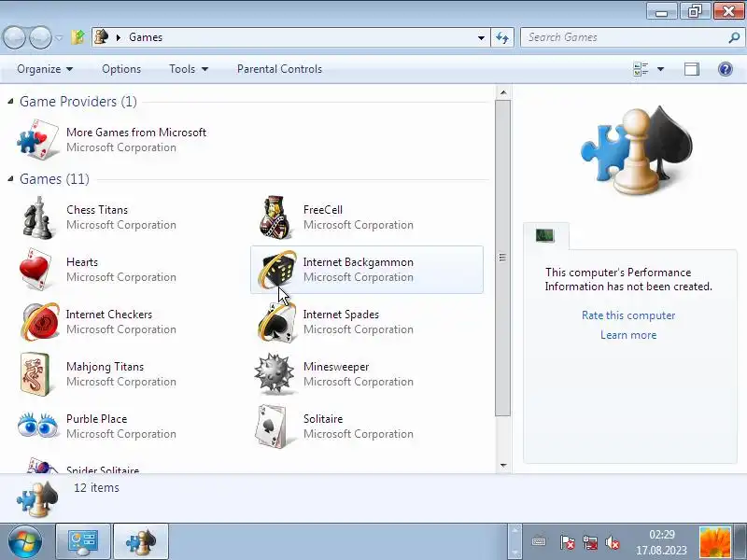Viewport: 747px width, 560px height.
Task: Click the Games breadcrumb in address bar
Action: click(x=146, y=37)
